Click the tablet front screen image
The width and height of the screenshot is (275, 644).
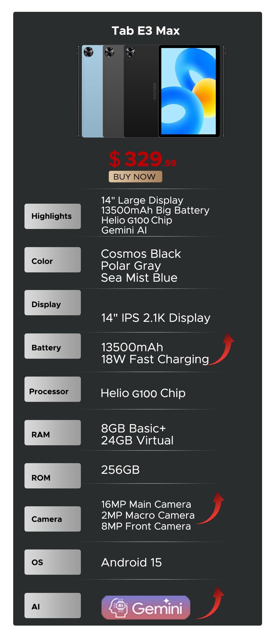pos(189,91)
